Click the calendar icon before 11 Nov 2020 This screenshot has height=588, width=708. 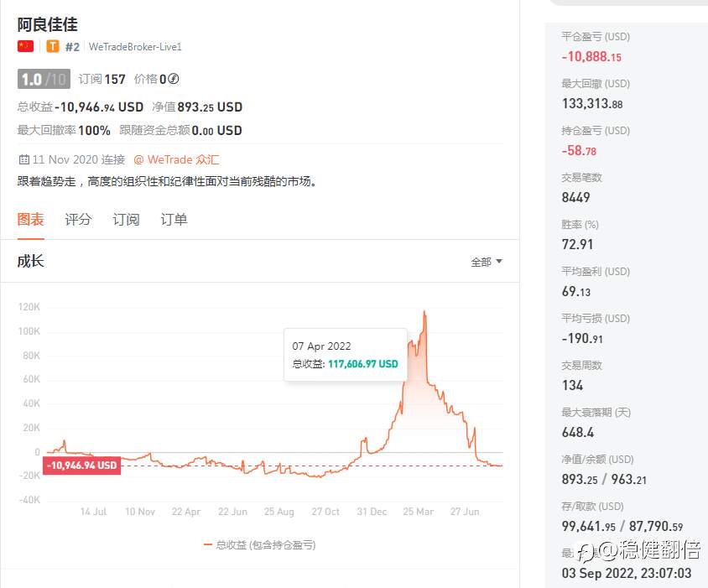click(23, 159)
